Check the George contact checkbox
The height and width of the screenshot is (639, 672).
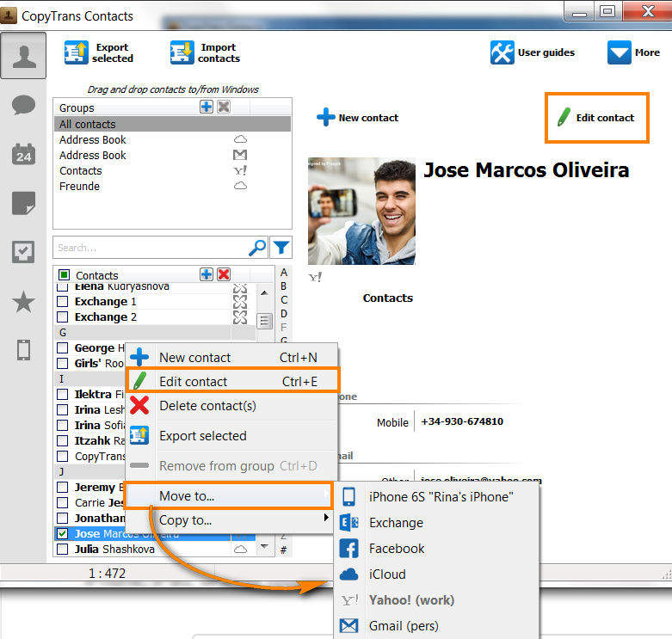(63, 347)
